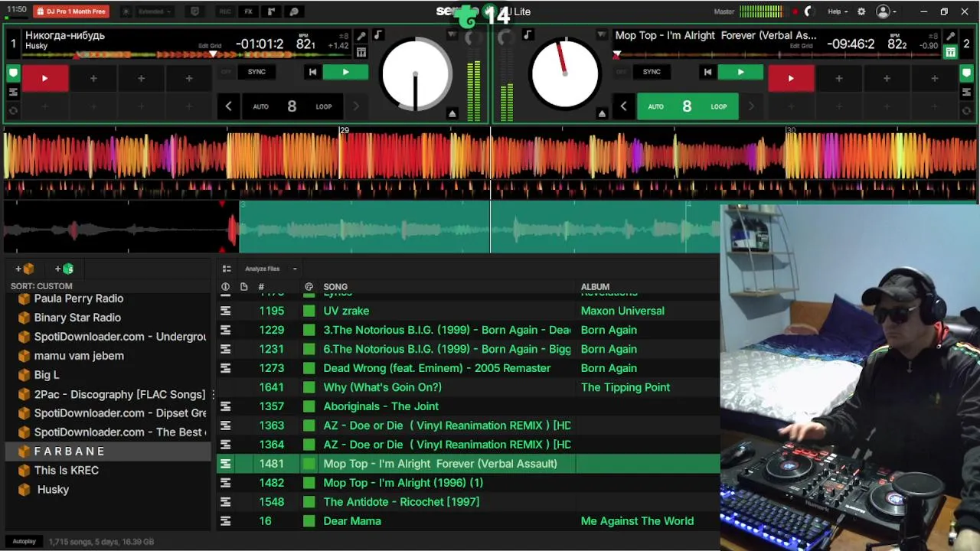Switch deck 1 to saved loops icon

pos(13,110)
